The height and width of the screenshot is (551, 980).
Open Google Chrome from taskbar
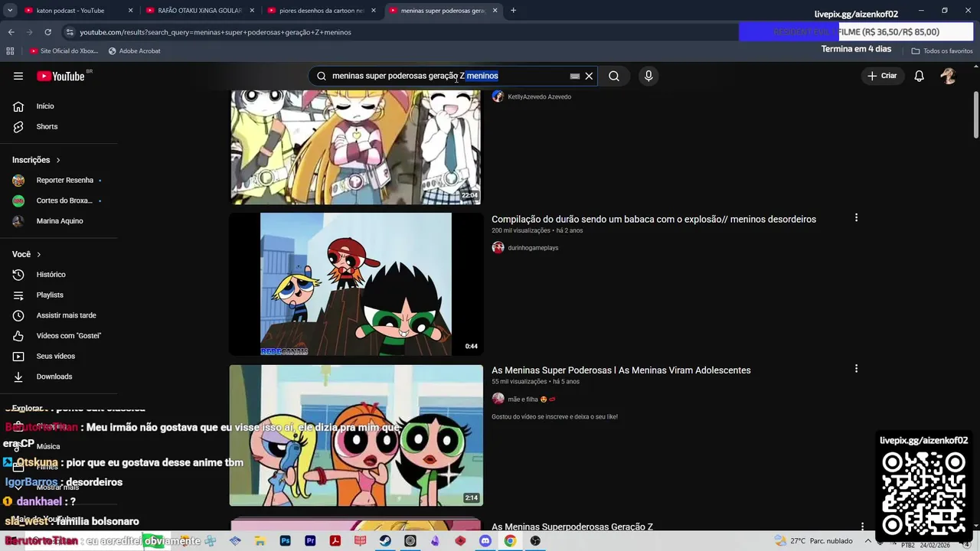pos(510,541)
